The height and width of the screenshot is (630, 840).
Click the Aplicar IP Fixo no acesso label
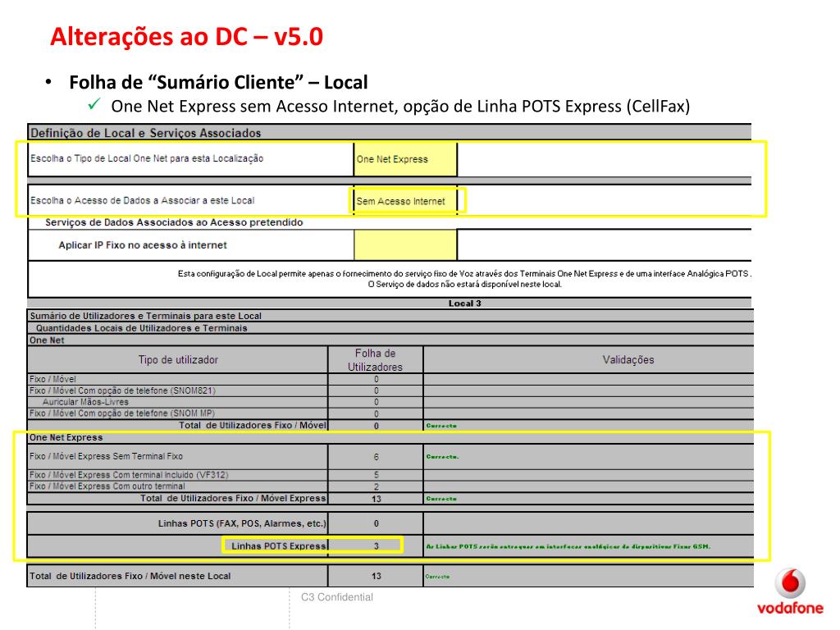[x=143, y=244]
